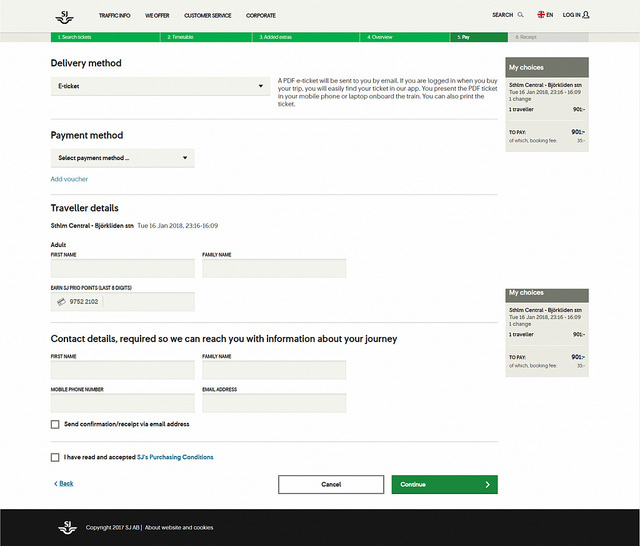The image size is (640, 546).
Task: Click the Continue button
Action: [x=444, y=484]
